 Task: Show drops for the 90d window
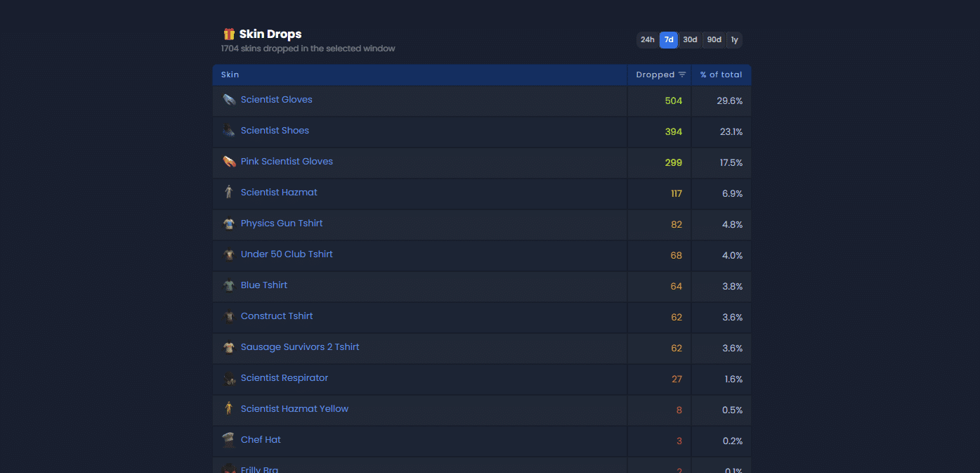(714, 40)
